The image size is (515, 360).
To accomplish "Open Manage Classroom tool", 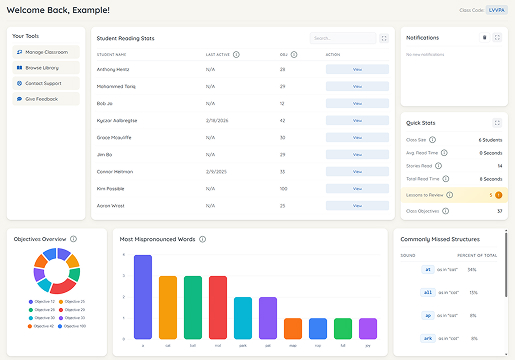I will (46, 52).
